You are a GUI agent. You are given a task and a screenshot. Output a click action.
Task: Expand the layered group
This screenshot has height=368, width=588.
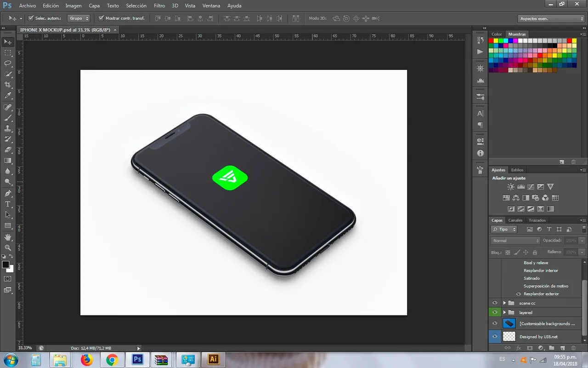(x=504, y=312)
